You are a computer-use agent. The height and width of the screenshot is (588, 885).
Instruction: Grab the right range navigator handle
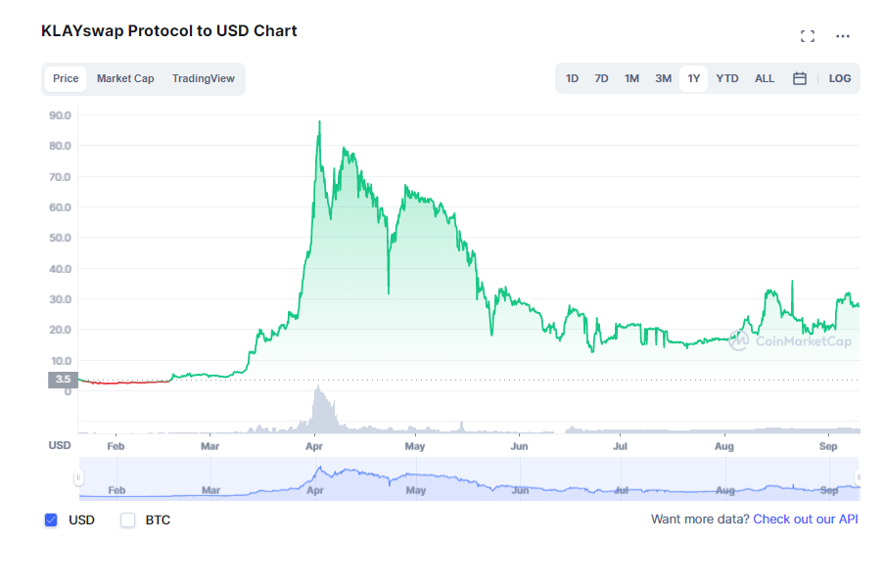(x=859, y=477)
